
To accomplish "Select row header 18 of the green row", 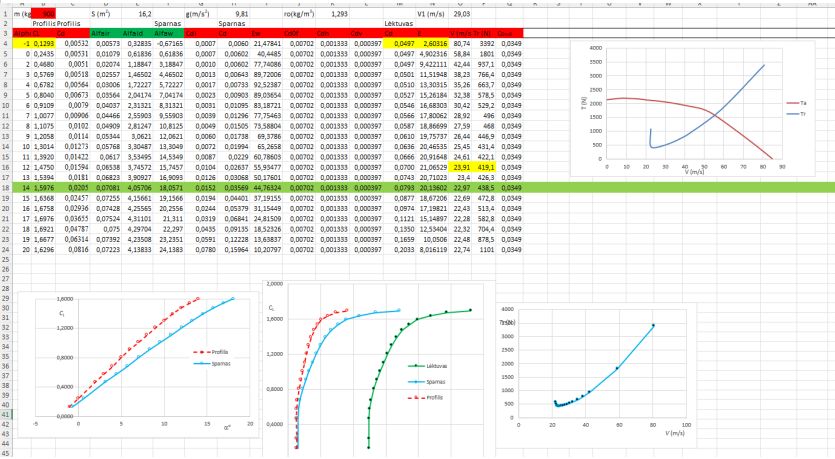I will 5,187.
